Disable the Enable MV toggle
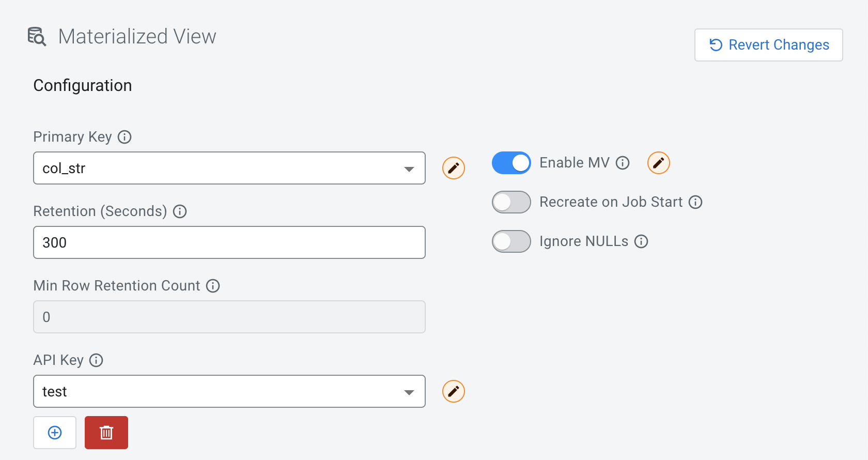The height and width of the screenshot is (460, 868). tap(511, 163)
